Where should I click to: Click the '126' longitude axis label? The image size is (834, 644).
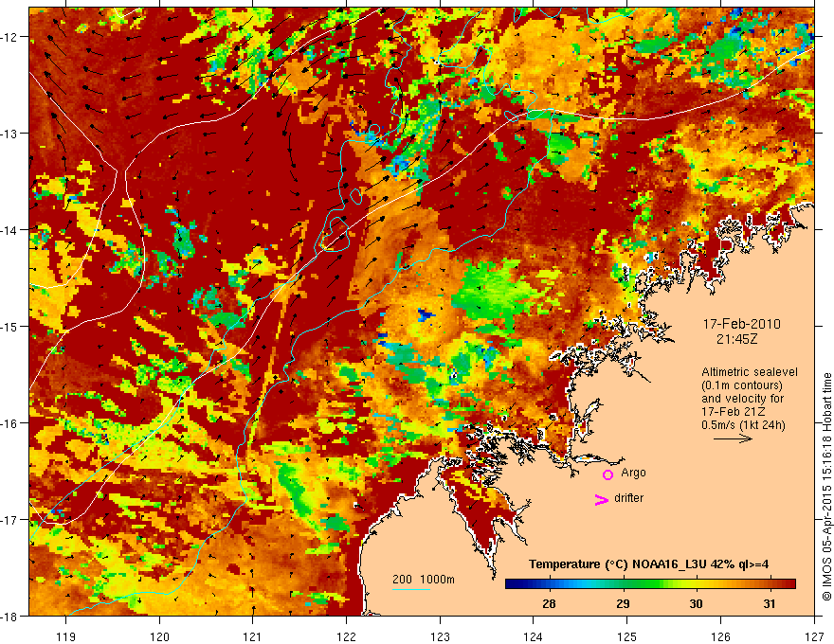point(720,636)
